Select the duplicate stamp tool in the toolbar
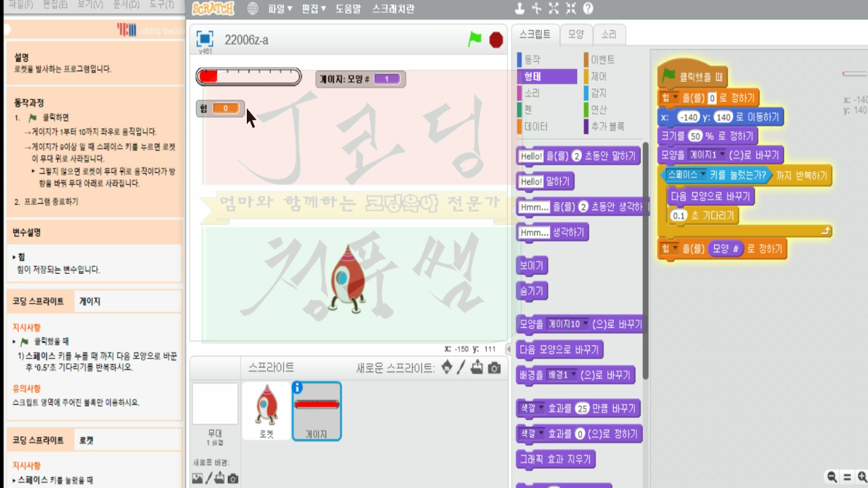The height and width of the screenshot is (488, 868). [519, 9]
